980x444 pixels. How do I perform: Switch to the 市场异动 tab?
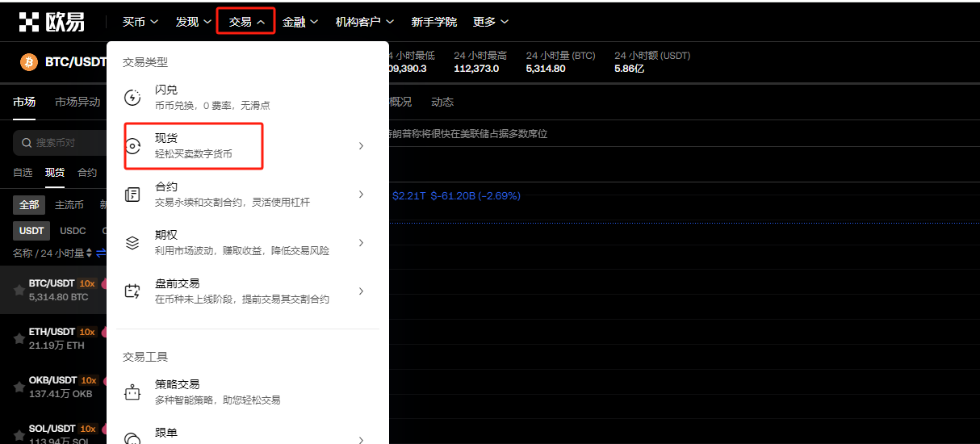(x=77, y=102)
